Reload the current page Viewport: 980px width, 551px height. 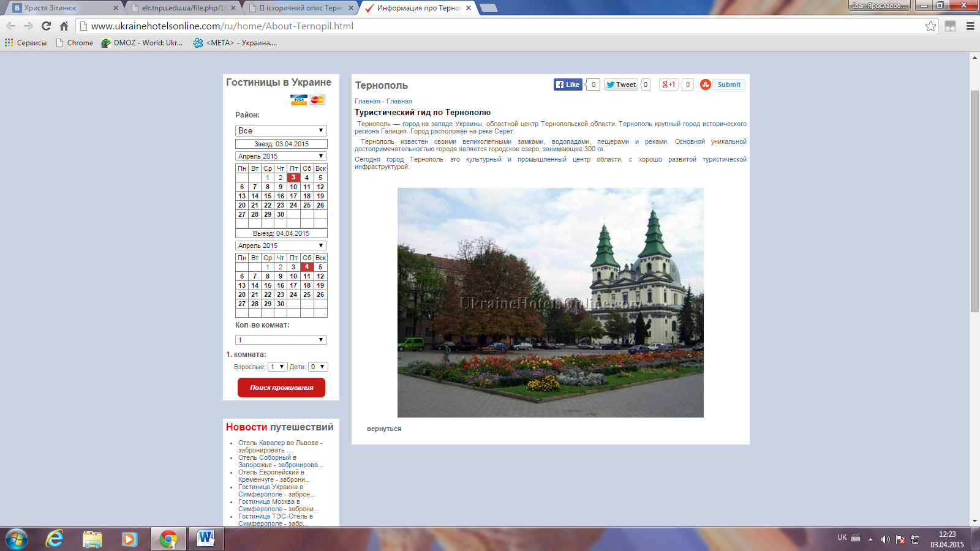[x=46, y=26]
